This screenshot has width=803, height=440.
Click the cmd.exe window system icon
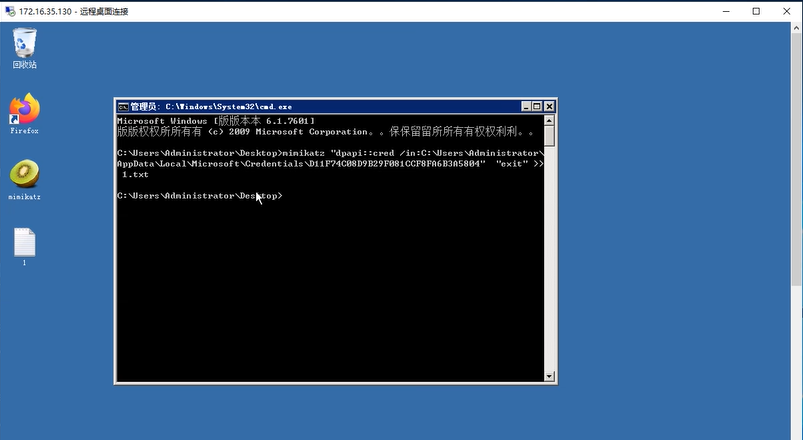point(123,107)
